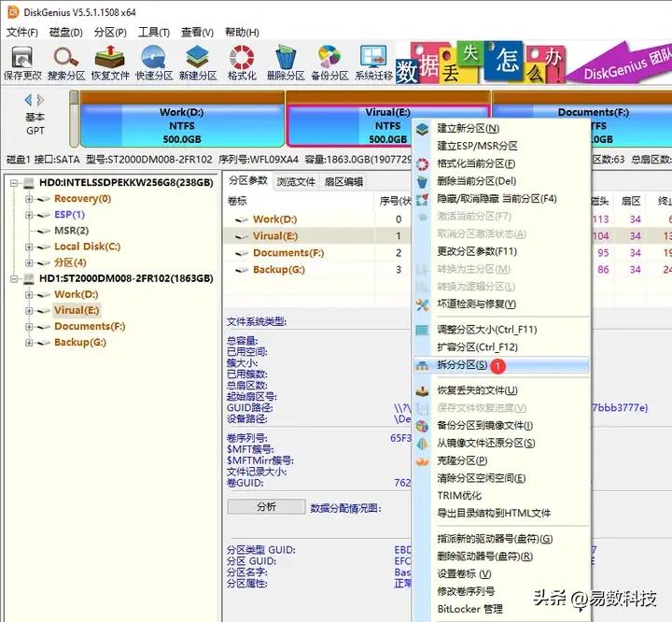Launch the 系统迁移 toolbar tool
The height and width of the screenshot is (622, 672).
tap(373, 57)
